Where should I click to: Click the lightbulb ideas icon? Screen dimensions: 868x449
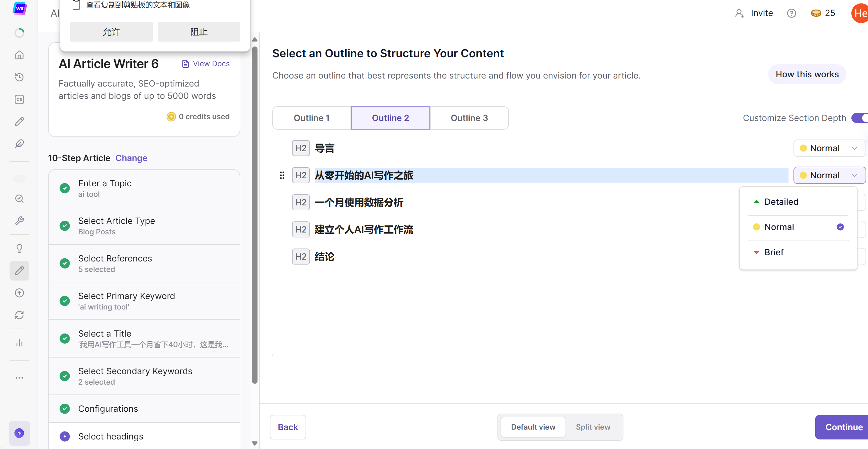(19, 248)
